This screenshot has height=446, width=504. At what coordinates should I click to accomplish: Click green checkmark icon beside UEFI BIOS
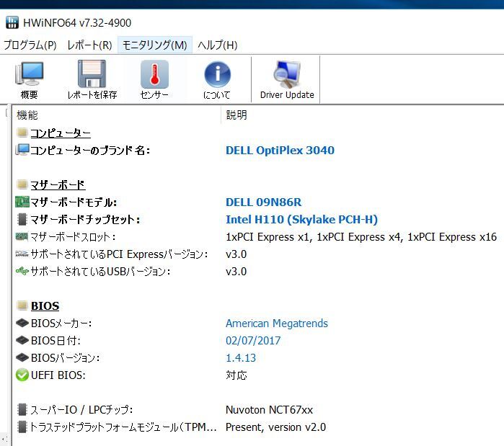click(x=22, y=375)
